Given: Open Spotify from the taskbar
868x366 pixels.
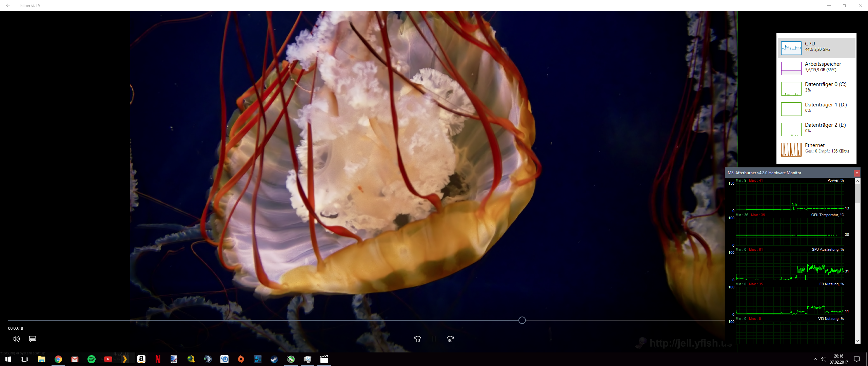Looking at the screenshot, I should [x=91, y=359].
